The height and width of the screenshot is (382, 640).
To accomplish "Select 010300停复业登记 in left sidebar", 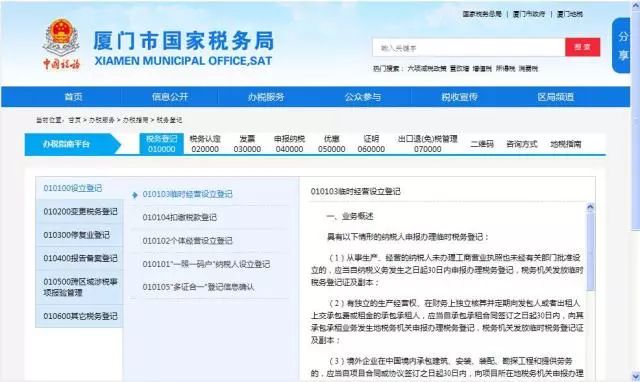I will point(79,235).
